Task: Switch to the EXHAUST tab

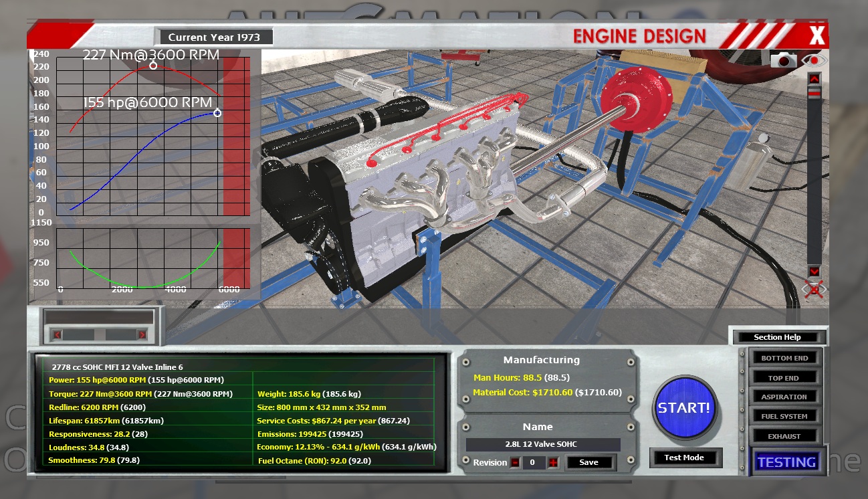Action: [784, 436]
